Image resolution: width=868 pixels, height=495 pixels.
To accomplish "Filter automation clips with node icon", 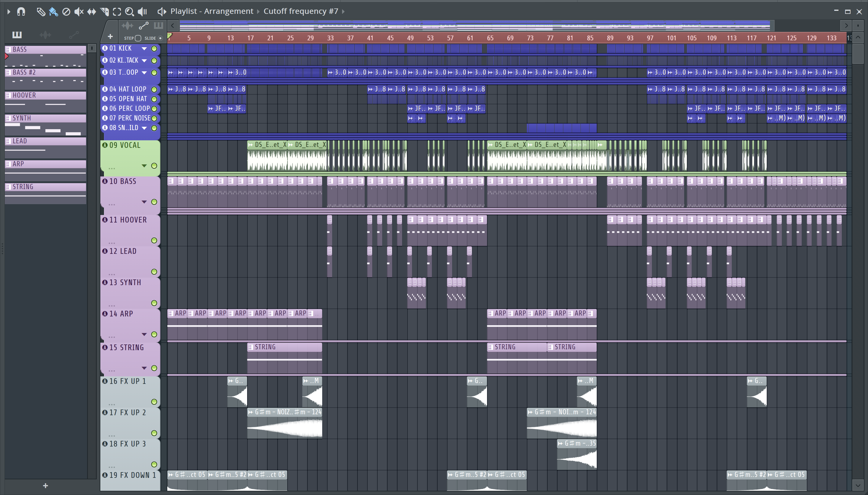I will pyautogui.click(x=143, y=26).
